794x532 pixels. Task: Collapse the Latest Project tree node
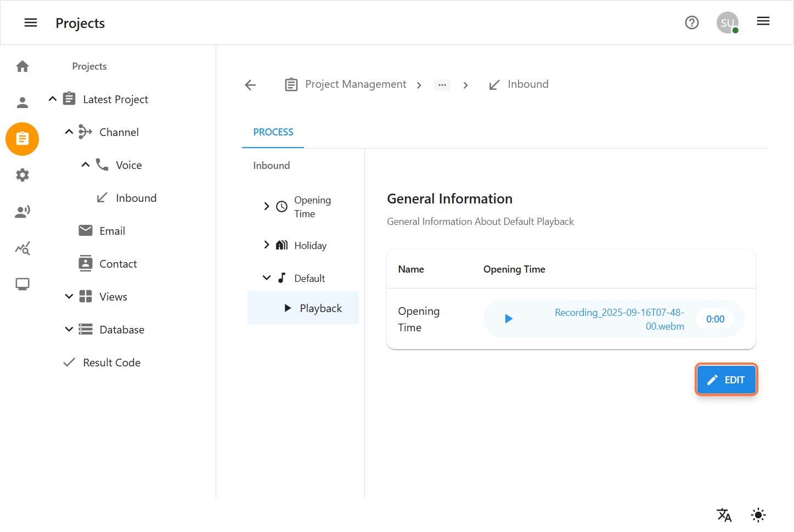point(53,99)
